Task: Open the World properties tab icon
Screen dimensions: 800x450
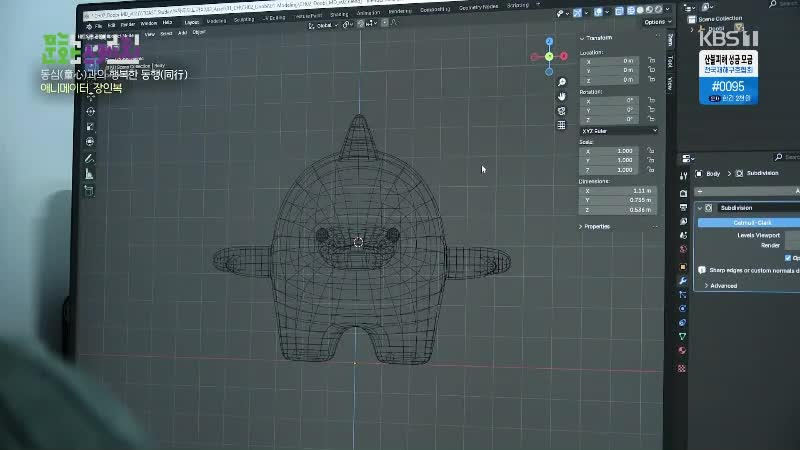Action: click(x=683, y=249)
